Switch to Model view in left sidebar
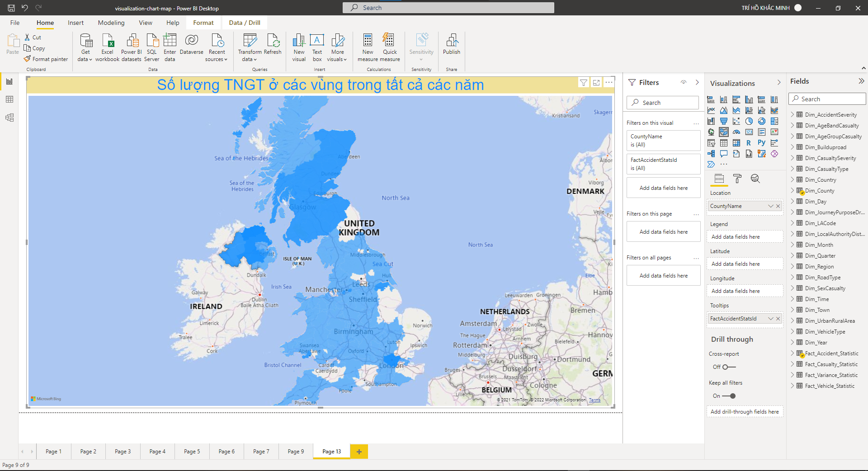The image size is (868, 471). pyautogui.click(x=9, y=118)
